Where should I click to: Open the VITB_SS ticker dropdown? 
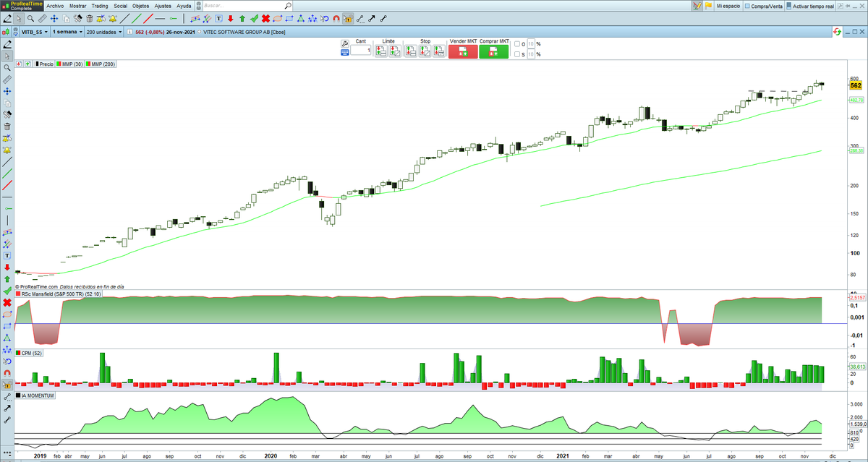(x=35, y=32)
